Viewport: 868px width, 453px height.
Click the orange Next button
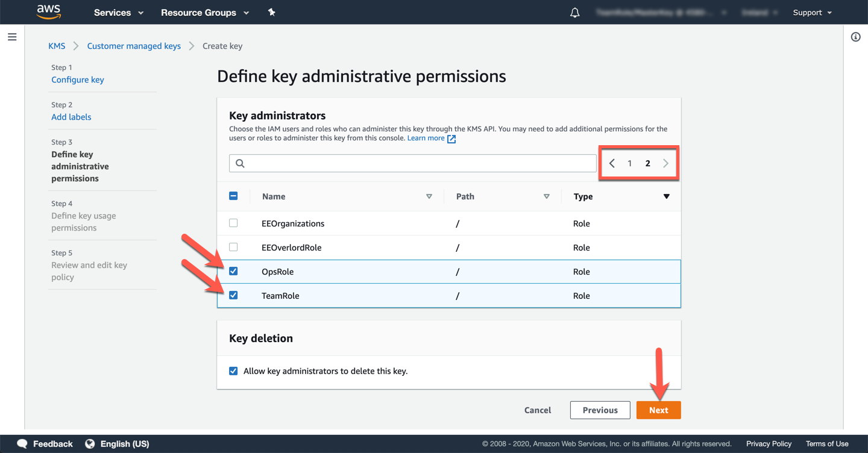(x=658, y=410)
